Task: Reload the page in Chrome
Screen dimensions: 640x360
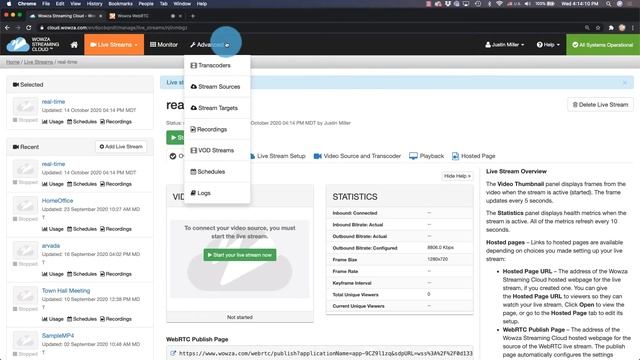Action: [x=29, y=28]
